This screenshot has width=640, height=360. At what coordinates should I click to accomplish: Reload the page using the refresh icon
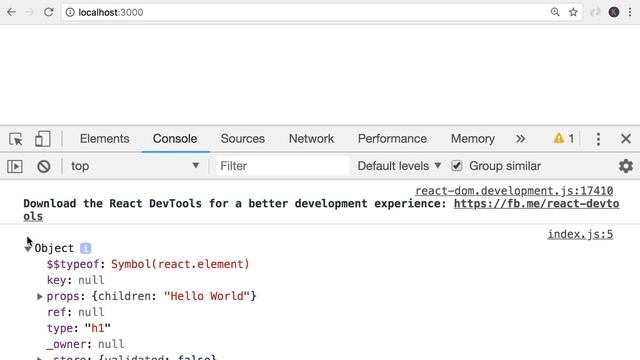coord(49,12)
